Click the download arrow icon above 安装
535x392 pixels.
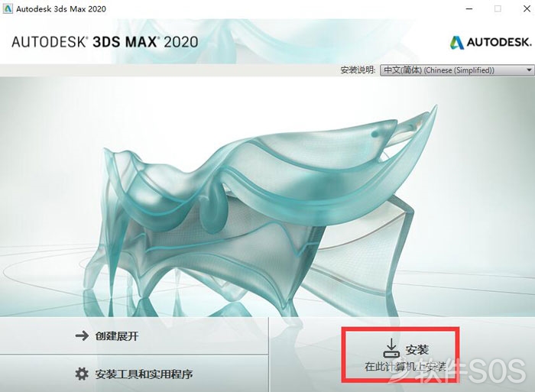tap(391, 348)
